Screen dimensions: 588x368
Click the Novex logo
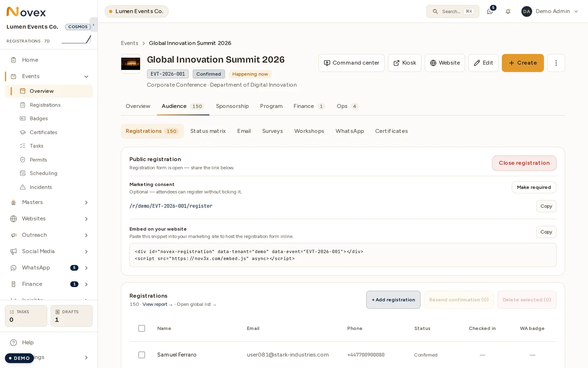point(26,12)
